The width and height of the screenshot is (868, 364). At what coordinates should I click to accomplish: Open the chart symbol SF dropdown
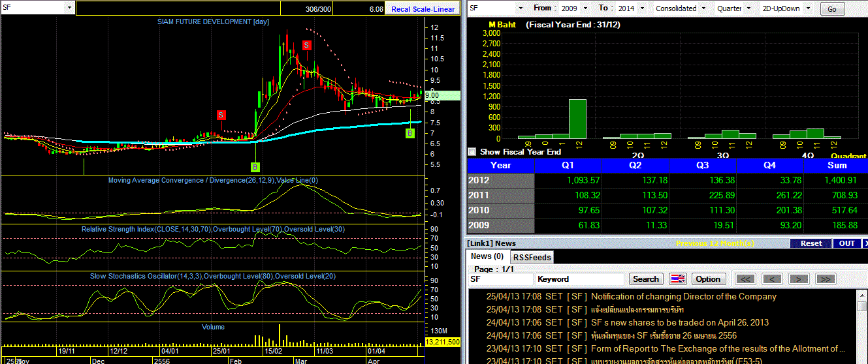69,8
